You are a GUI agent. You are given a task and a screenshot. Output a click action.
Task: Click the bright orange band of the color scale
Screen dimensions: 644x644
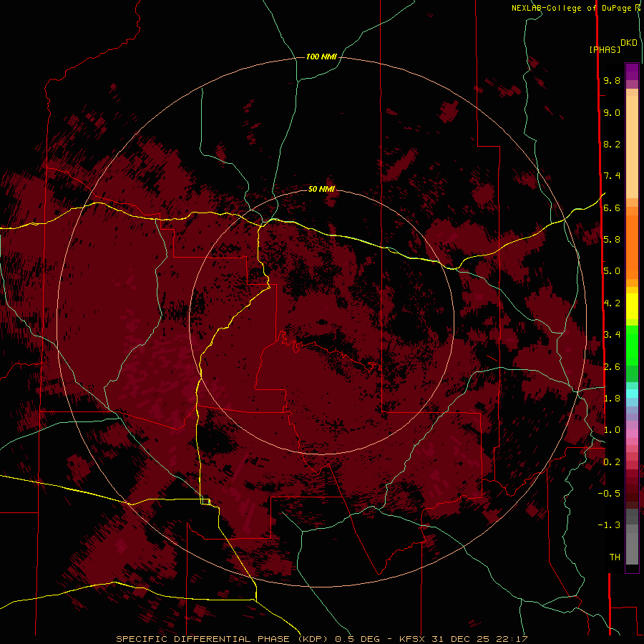tap(632, 246)
